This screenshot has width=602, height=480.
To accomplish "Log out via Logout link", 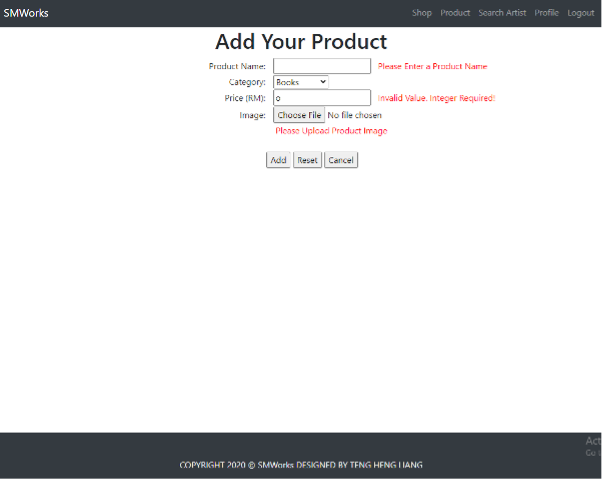I will [580, 13].
